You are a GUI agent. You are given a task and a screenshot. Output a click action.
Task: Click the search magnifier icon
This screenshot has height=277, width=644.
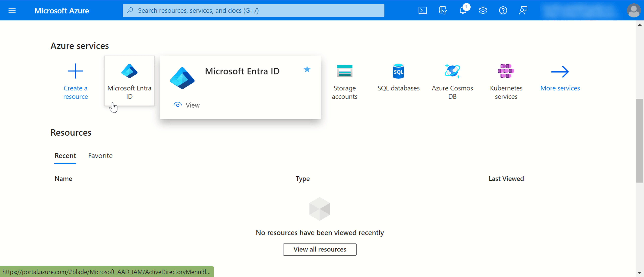click(130, 11)
